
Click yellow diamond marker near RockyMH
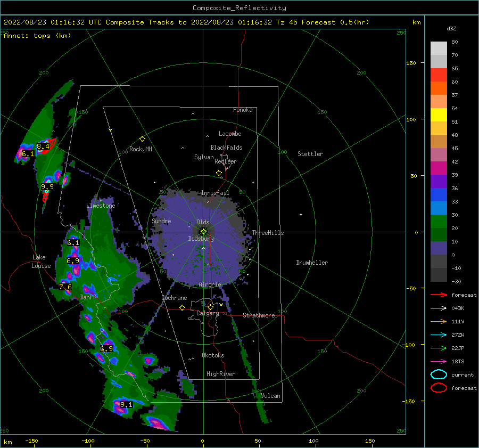(x=142, y=139)
